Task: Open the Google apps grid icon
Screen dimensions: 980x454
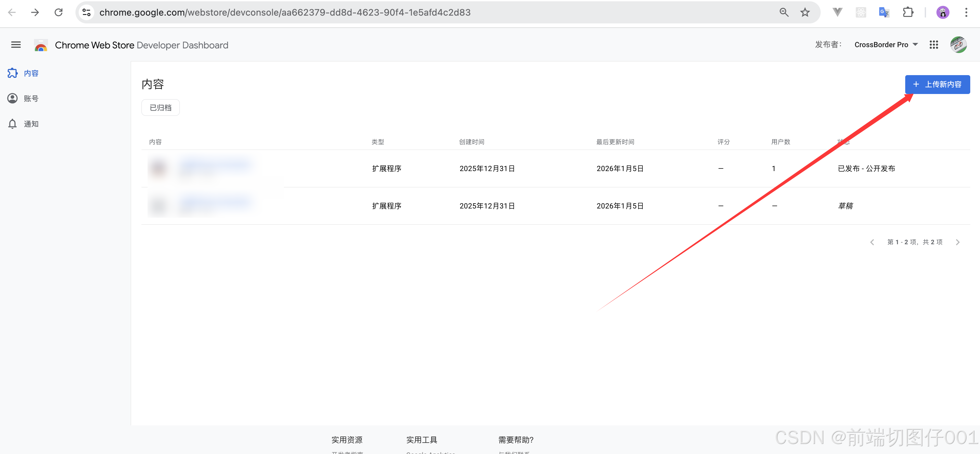Action: click(x=934, y=45)
